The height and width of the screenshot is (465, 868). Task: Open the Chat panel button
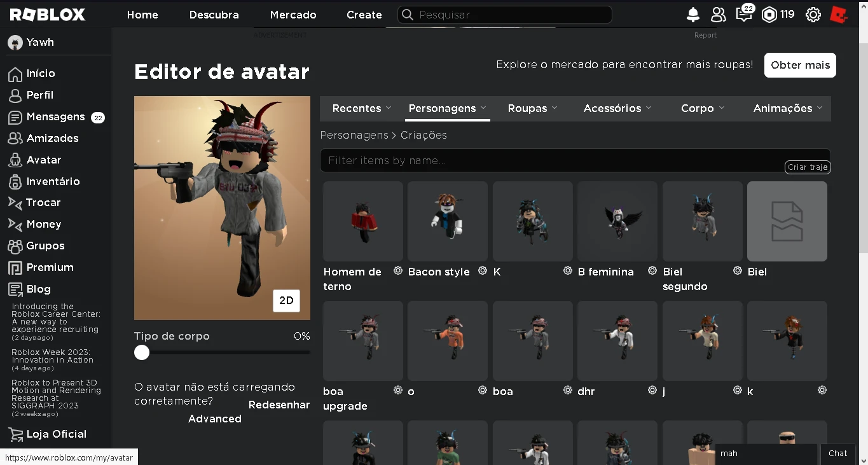837,454
